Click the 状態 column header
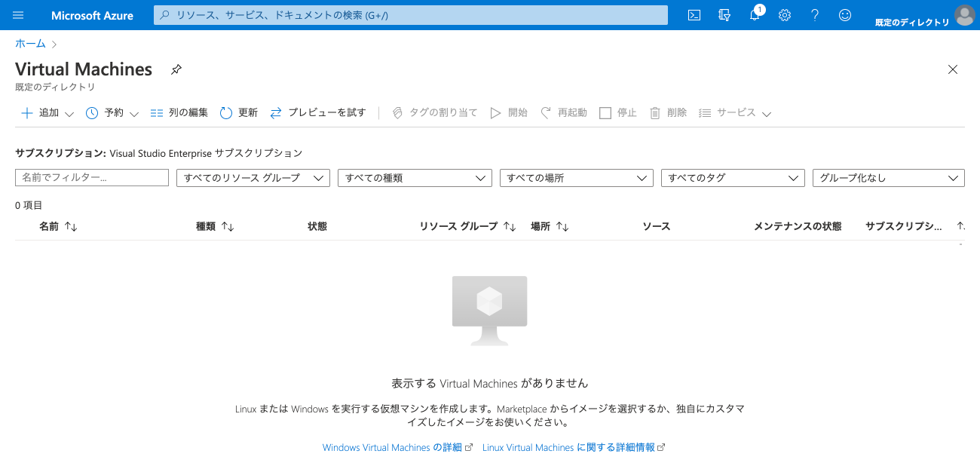The width and height of the screenshot is (980, 466). click(317, 226)
